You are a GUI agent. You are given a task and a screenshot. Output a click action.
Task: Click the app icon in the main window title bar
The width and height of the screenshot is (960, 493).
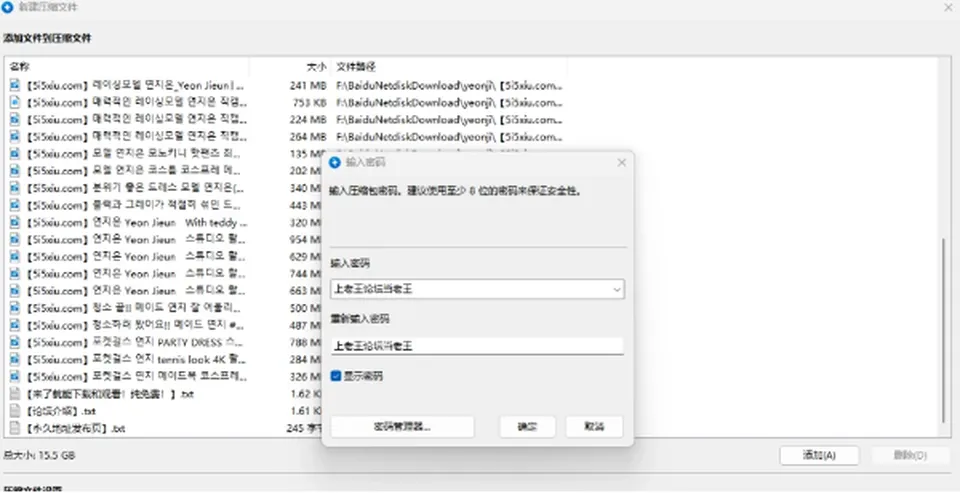[x=7, y=7]
